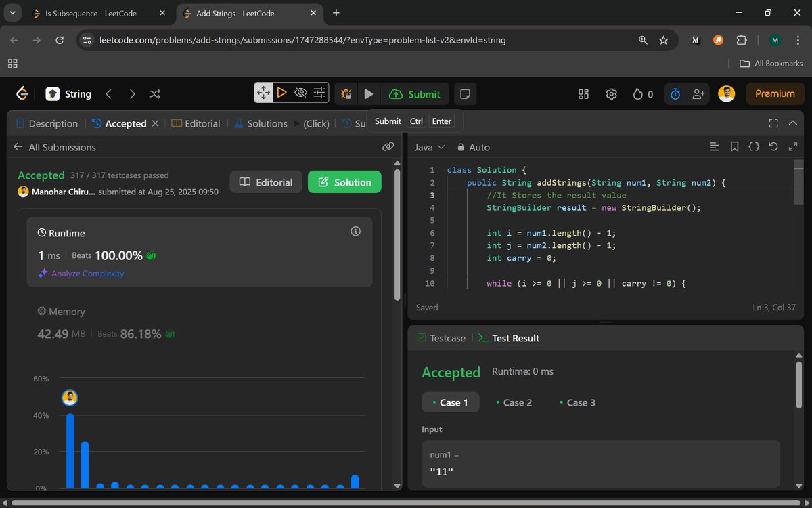The width and height of the screenshot is (812, 508).
Task: Click the runtime info icon
Action: click(x=355, y=232)
